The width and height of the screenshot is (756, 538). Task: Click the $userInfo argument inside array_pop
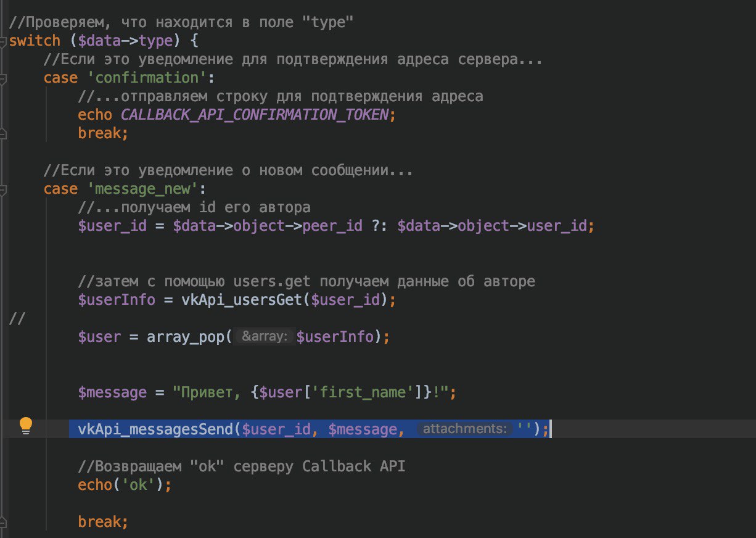pyautogui.click(x=335, y=337)
